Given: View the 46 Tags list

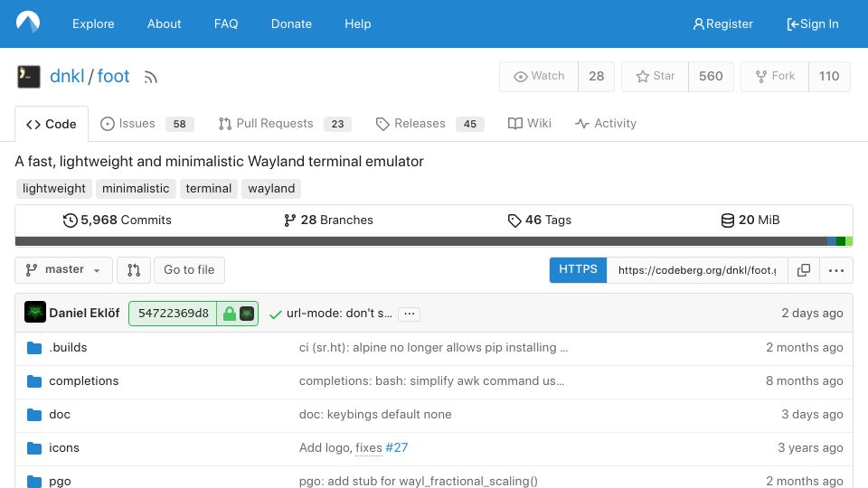Looking at the screenshot, I should click(x=539, y=221).
